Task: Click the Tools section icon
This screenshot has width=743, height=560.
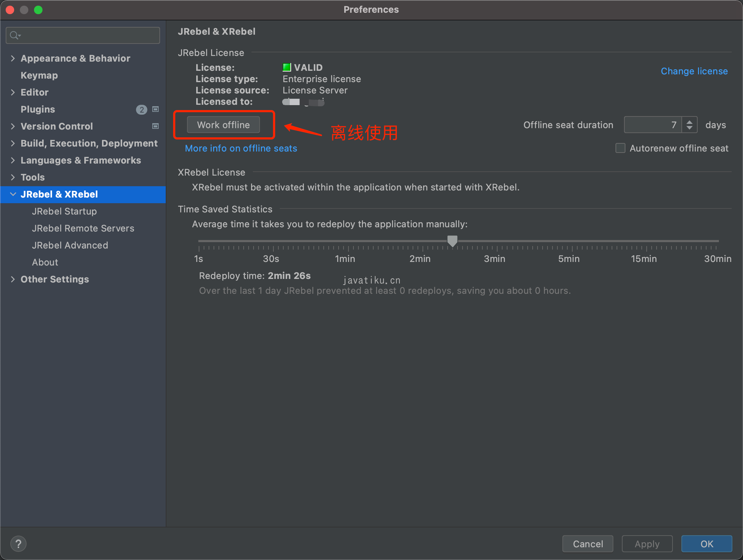Action: (x=13, y=177)
